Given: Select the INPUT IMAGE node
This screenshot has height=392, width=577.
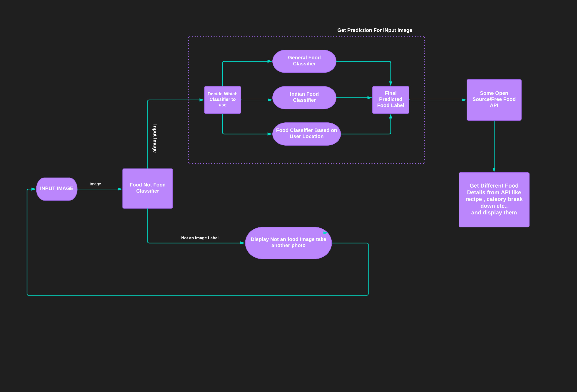Looking at the screenshot, I should coord(57,189).
